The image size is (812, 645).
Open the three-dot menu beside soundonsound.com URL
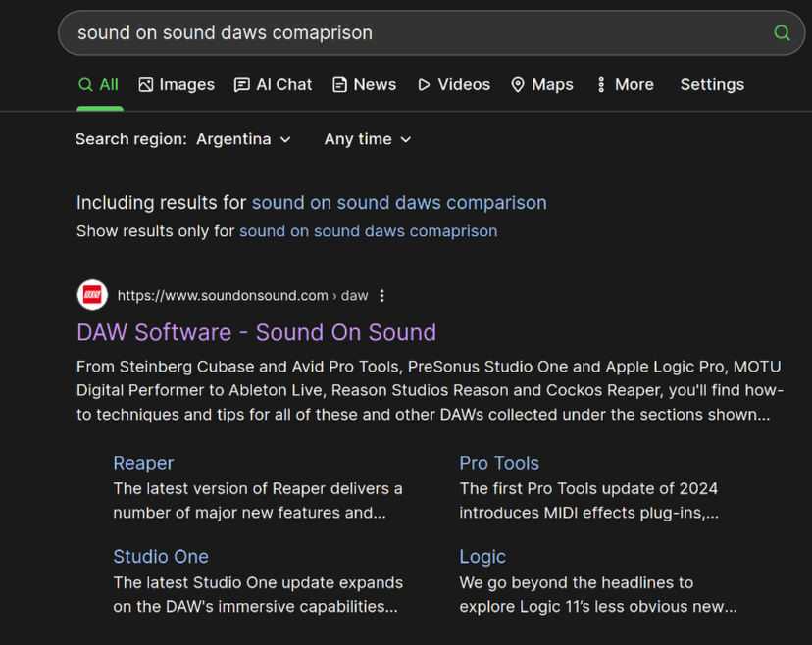382,296
